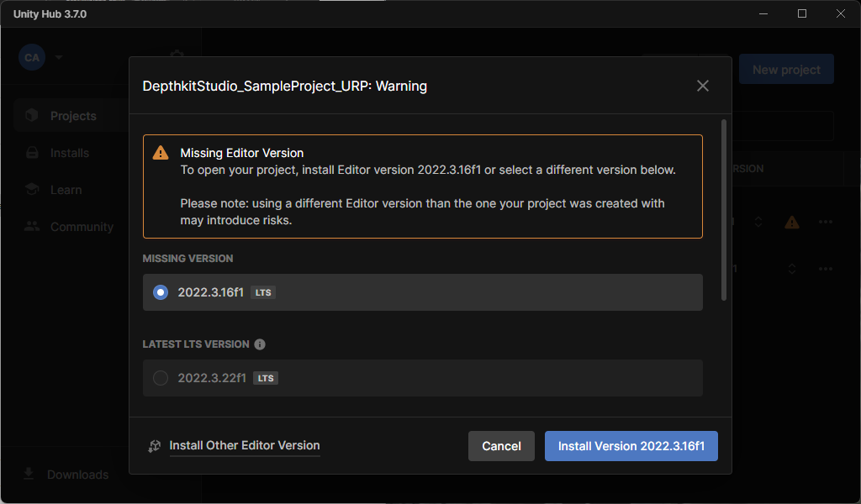Select the 2022.3.16f1 missing version radio button
This screenshot has width=861, height=504.
161,292
